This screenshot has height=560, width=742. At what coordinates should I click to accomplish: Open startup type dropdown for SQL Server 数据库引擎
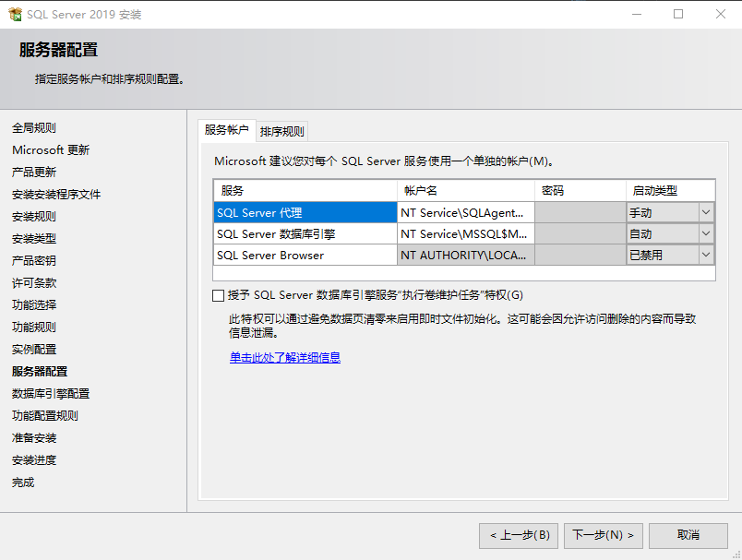coord(706,233)
